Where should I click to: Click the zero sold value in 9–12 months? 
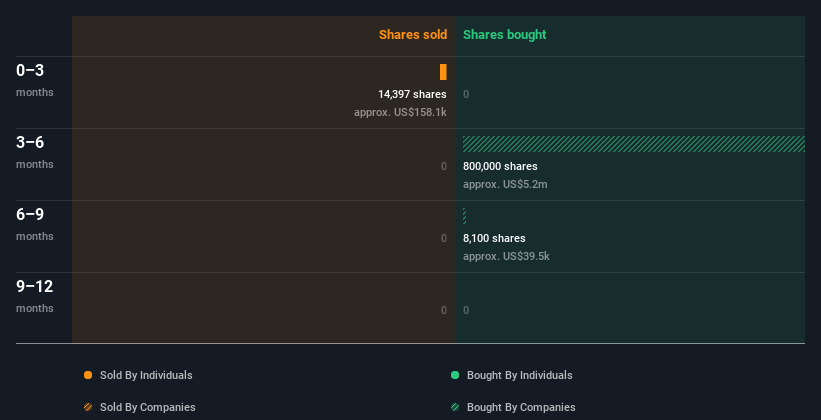pos(444,310)
